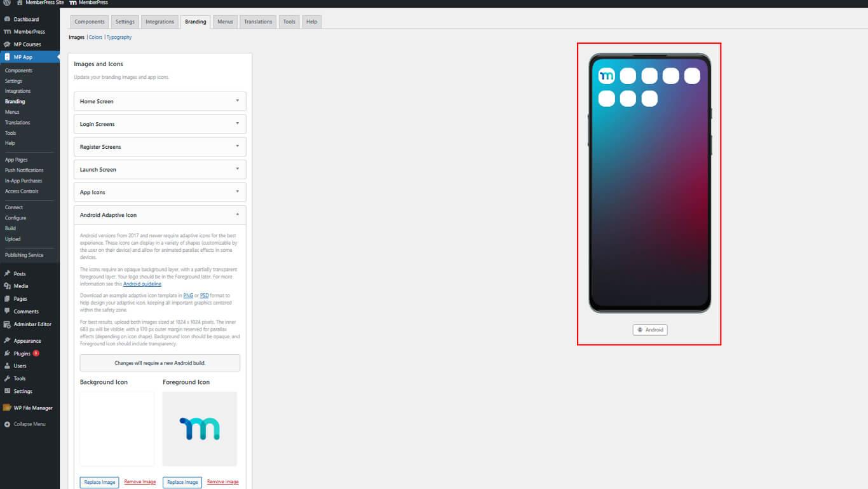The image size is (868, 489).
Task: Toggle the Android preview device button
Action: [650, 330]
